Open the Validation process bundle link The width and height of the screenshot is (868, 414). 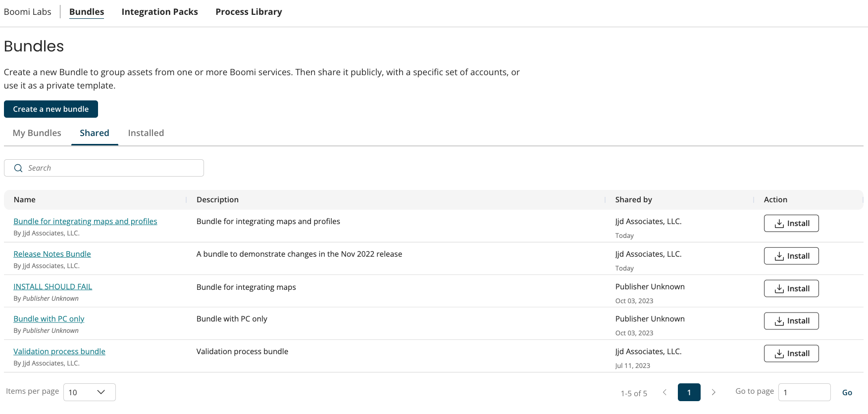coord(59,352)
